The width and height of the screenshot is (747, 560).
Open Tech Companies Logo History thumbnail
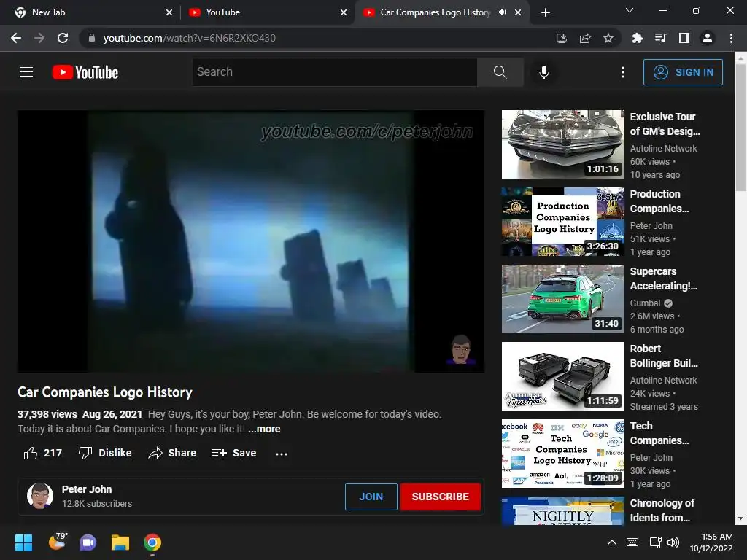click(x=562, y=454)
